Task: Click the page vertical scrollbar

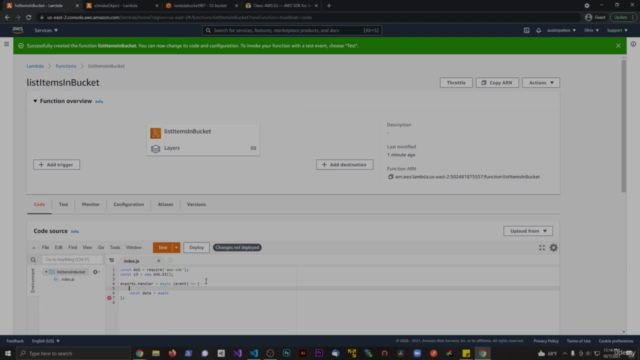Action: tap(624, 127)
